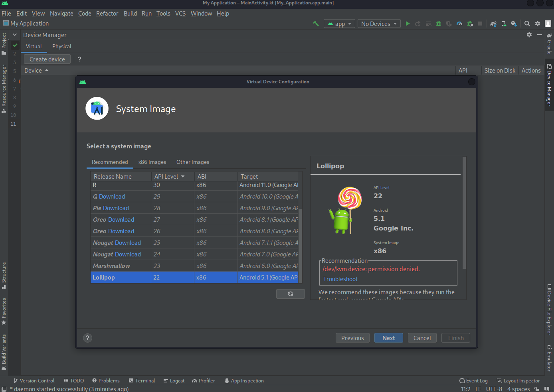The image size is (554, 392).
Task: Open the app run configuration dropdown
Action: tap(340, 24)
